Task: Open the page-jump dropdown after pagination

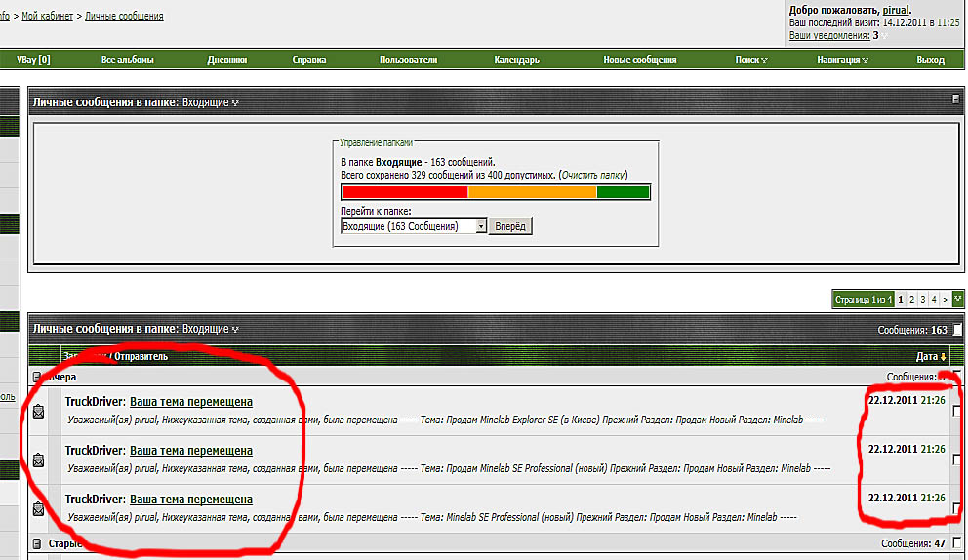Action: pyautogui.click(x=957, y=300)
